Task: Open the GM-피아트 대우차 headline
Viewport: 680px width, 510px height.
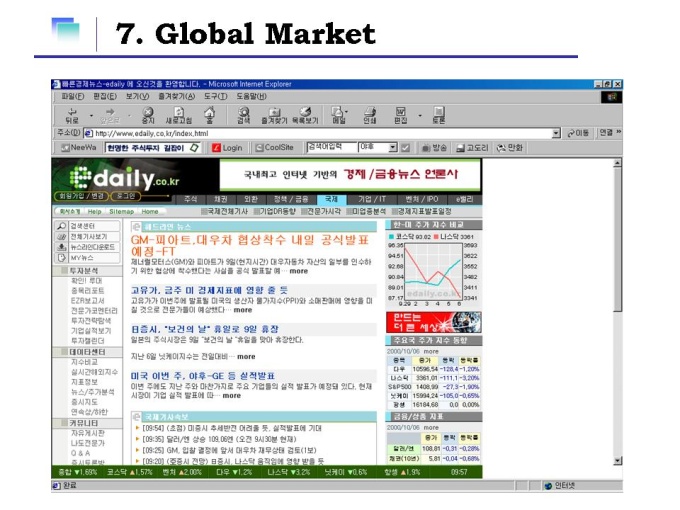Action: click(x=250, y=245)
